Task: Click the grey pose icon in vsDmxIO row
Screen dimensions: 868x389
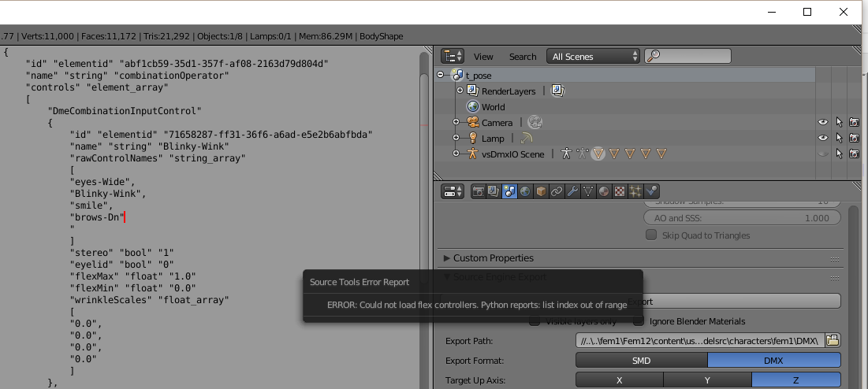Action: (582, 154)
